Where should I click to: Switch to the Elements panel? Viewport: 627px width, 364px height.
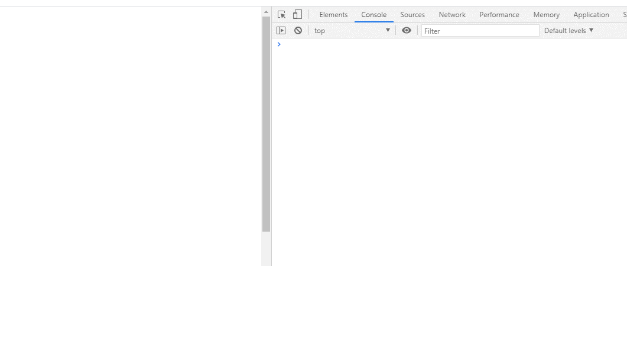(x=333, y=15)
